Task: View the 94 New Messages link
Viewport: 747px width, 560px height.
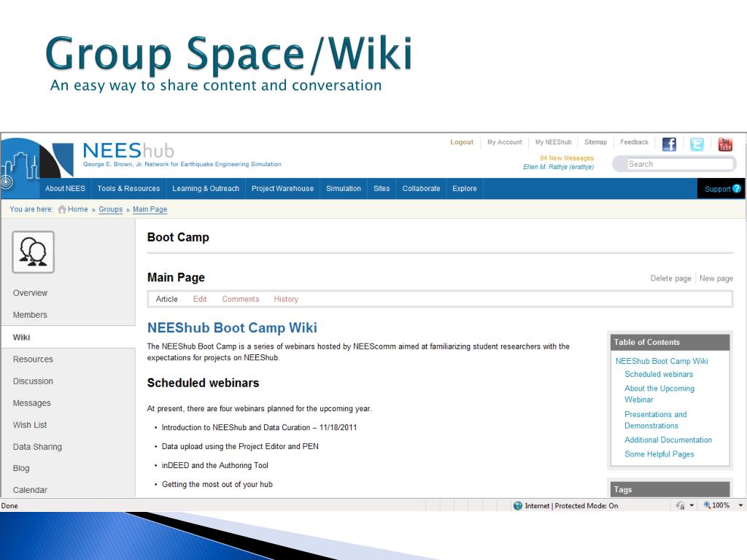Action: (566, 157)
